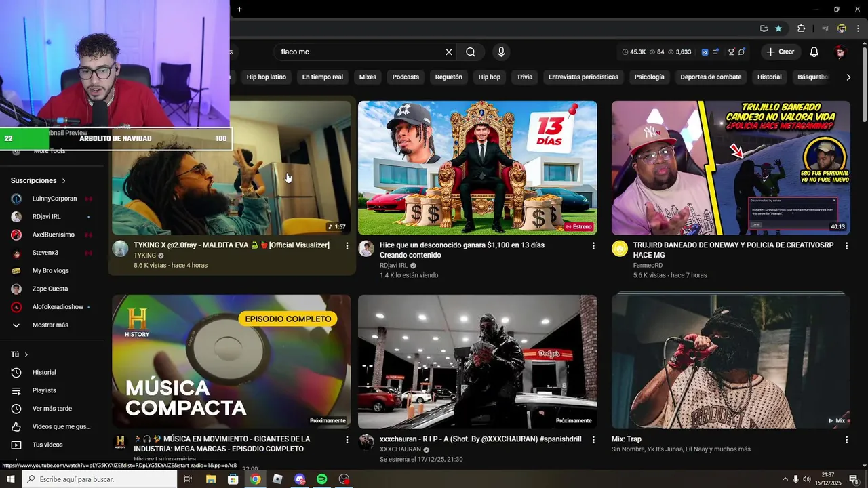Open the browser Extensions puzzle icon

point(802,28)
